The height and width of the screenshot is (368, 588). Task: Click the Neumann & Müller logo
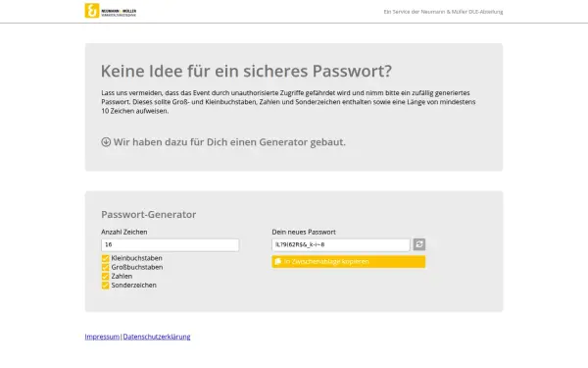click(x=111, y=11)
